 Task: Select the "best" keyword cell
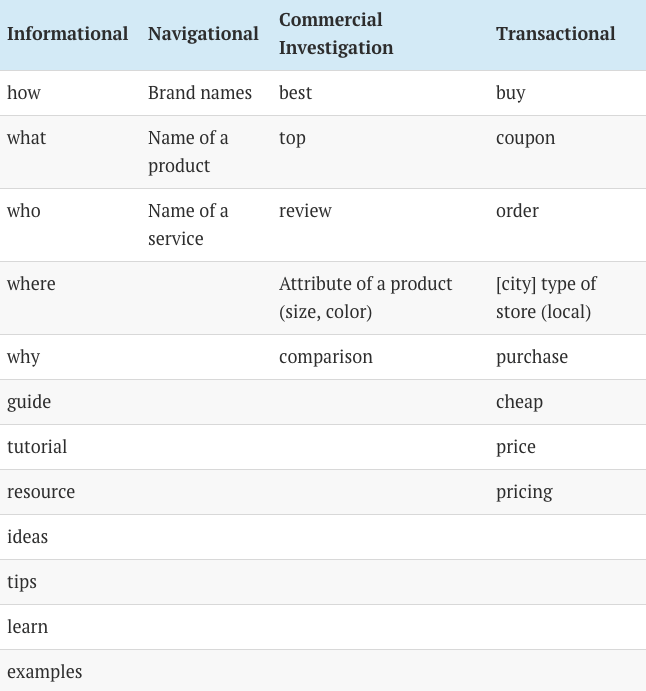tap(295, 93)
